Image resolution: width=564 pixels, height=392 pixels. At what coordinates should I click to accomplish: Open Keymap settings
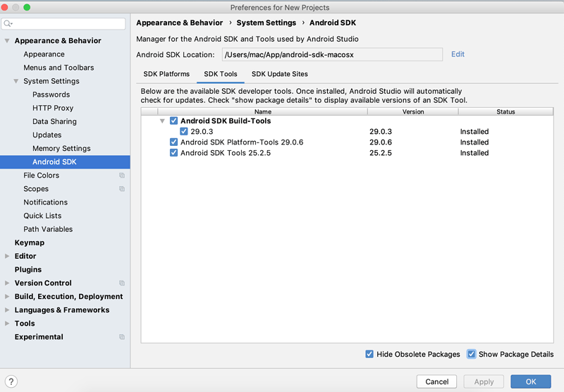point(30,243)
